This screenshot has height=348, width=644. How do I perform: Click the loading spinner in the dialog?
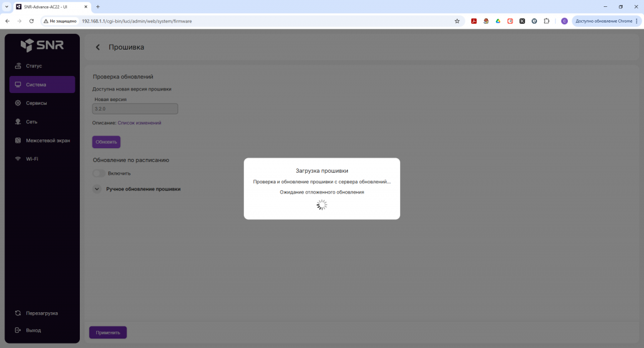322,205
